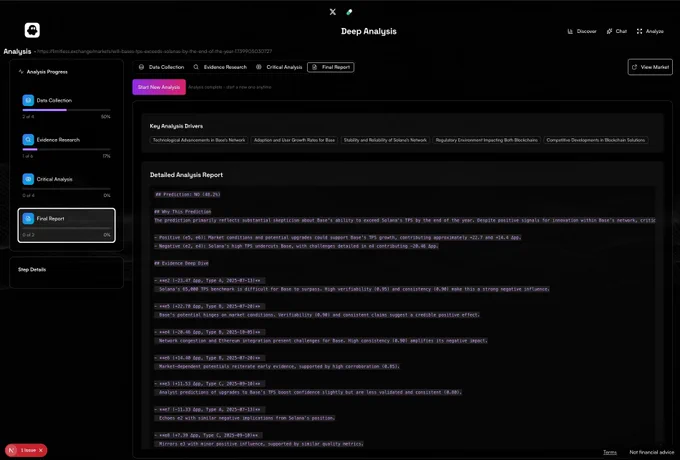The height and width of the screenshot is (460, 680).
Task: Click the View Market button
Action: pos(650,67)
